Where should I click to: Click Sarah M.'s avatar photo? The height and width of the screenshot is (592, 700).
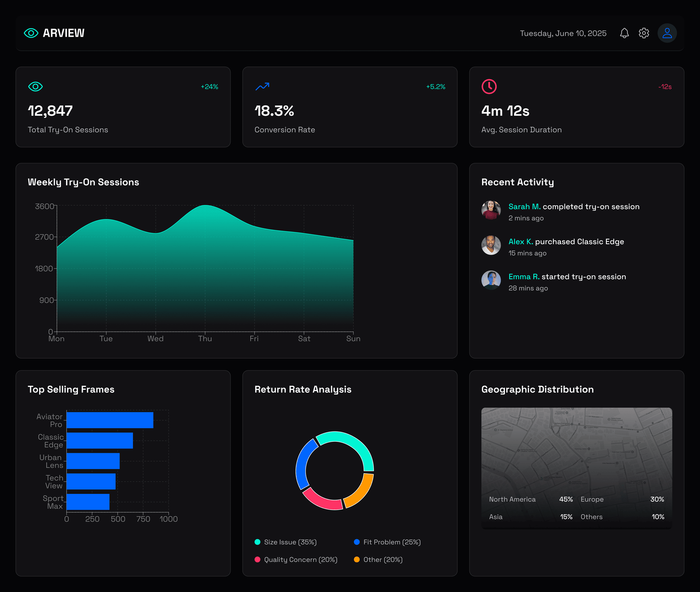[491, 210]
